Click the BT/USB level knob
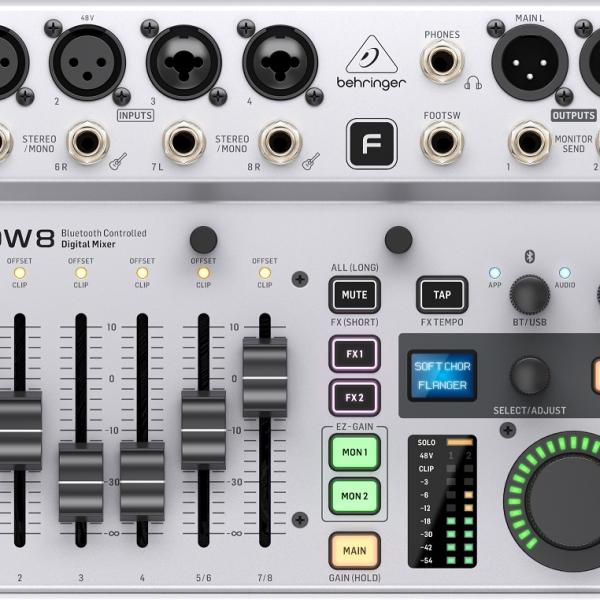600x600 pixels. [x=530, y=295]
